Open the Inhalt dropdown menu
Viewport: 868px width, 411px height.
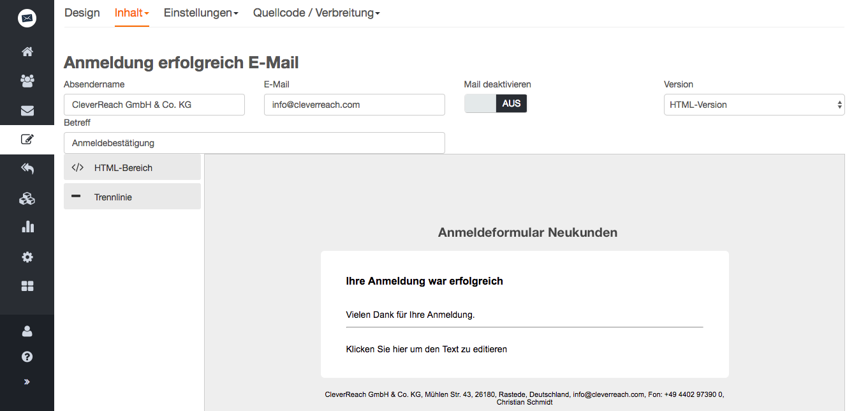point(131,13)
